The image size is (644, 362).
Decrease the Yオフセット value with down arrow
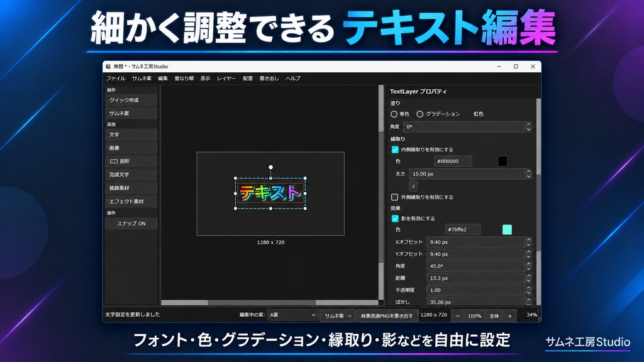(528, 256)
